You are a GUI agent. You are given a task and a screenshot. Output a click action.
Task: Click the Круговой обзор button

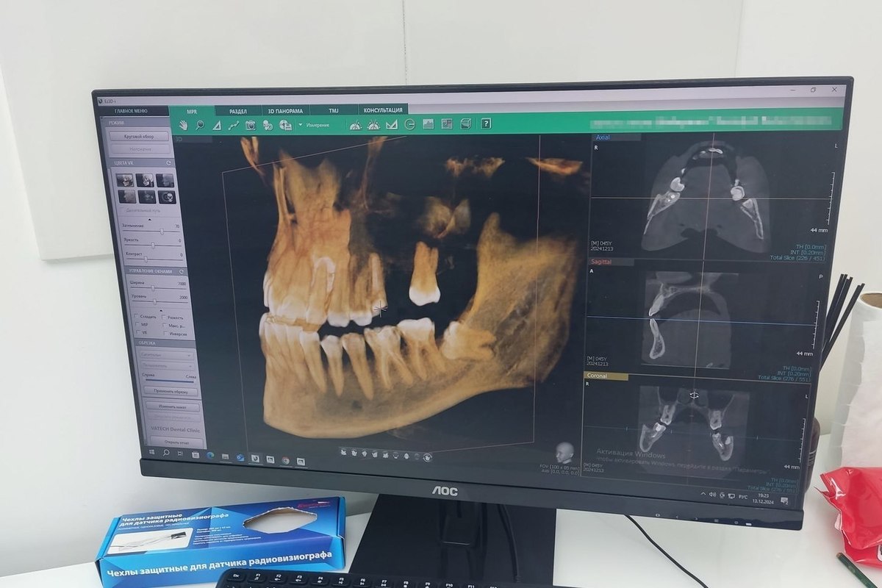pyautogui.click(x=139, y=137)
